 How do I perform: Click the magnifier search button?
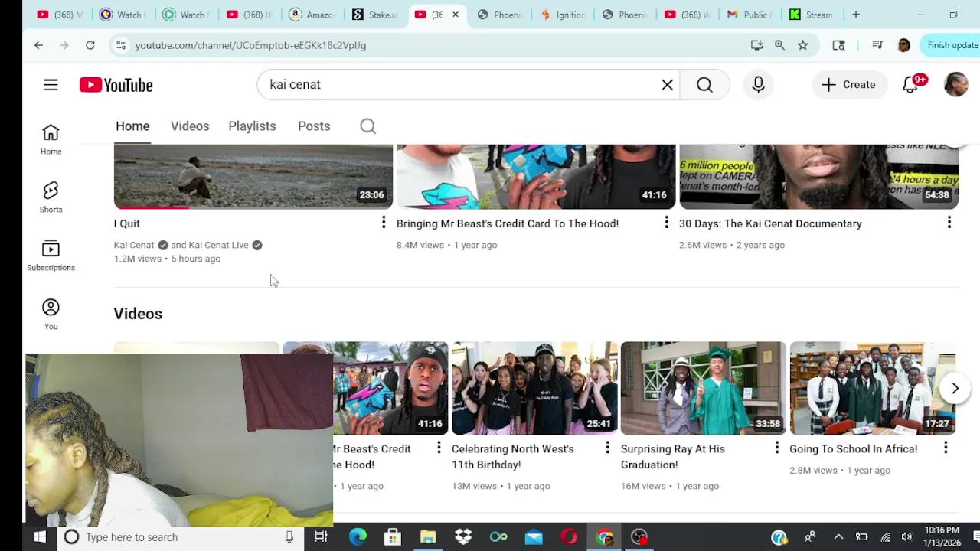click(x=704, y=85)
